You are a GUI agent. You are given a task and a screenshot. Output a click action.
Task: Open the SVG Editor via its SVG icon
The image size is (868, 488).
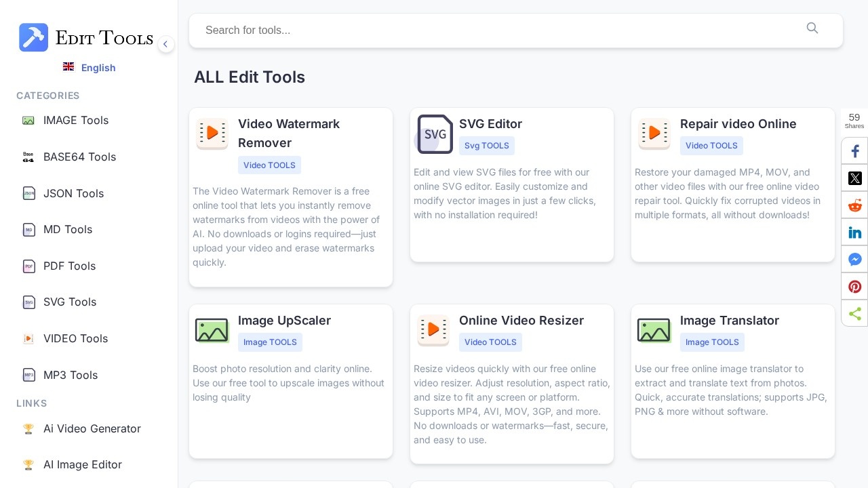tap(435, 134)
